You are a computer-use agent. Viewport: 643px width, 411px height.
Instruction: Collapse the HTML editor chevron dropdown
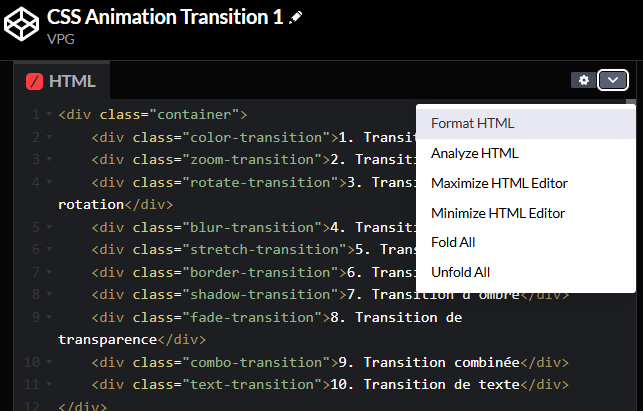click(613, 80)
